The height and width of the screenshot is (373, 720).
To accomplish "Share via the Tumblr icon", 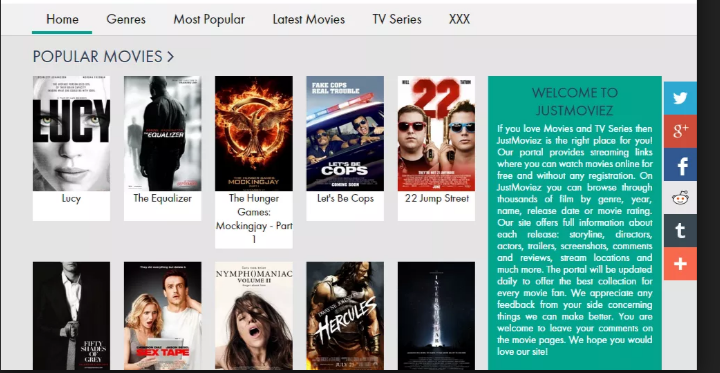I will click(x=680, y=231).
